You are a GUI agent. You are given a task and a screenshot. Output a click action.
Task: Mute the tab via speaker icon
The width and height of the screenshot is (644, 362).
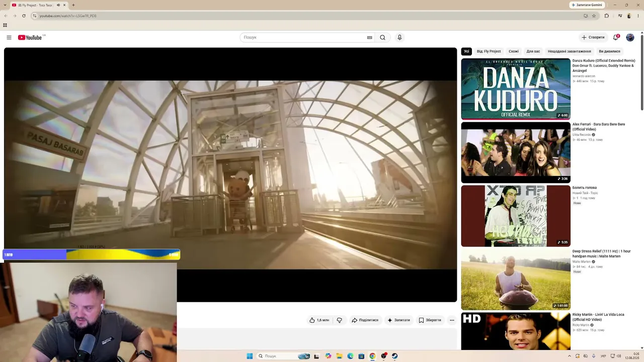(58, 5)
